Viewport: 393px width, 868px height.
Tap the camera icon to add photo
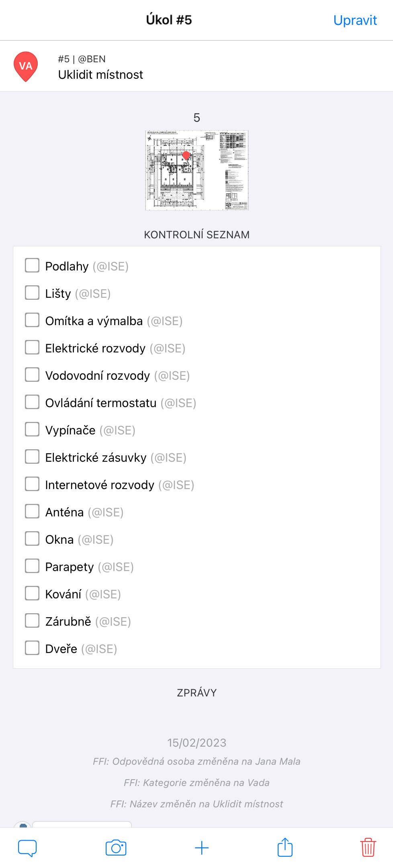tap(116, 848)
